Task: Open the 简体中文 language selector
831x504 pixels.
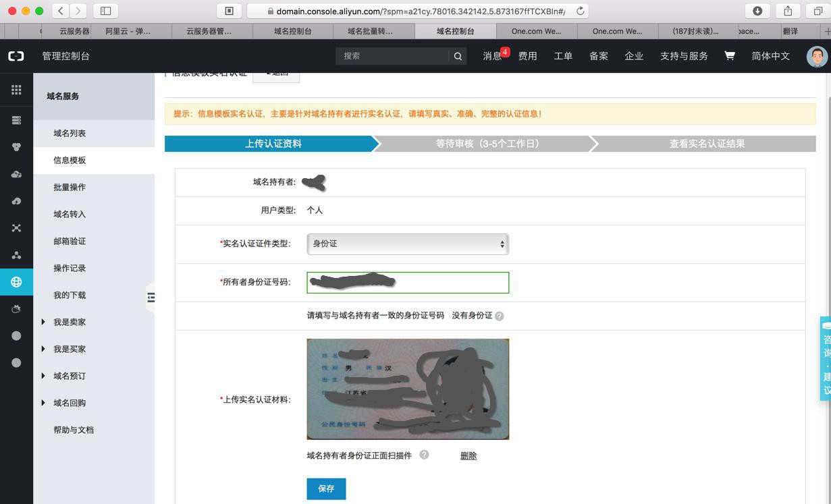Action: pos(770,56)
